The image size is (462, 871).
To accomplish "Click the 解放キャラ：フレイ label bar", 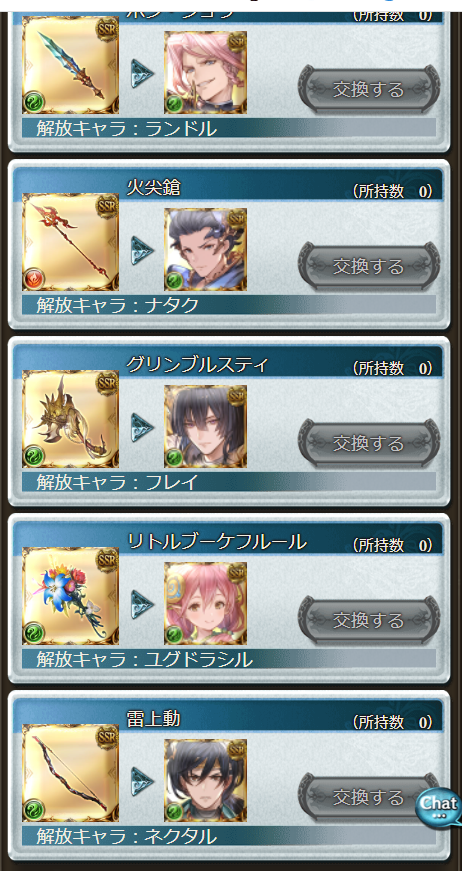I will [229, 482].
